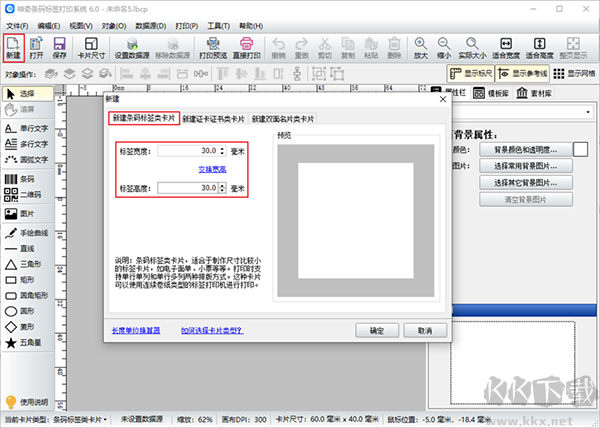Click the 确定 button in dialog
This screenshot has height=428, width=600.
pyautogui.click(x=377, y=330)
